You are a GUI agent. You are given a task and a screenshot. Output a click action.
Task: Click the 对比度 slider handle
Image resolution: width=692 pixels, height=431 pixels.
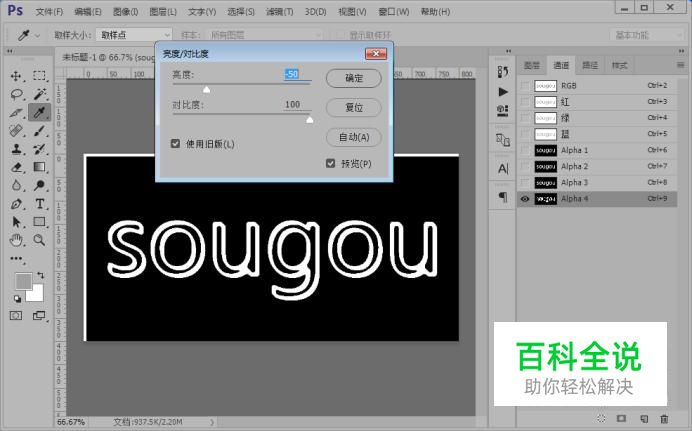pos(309,120)
